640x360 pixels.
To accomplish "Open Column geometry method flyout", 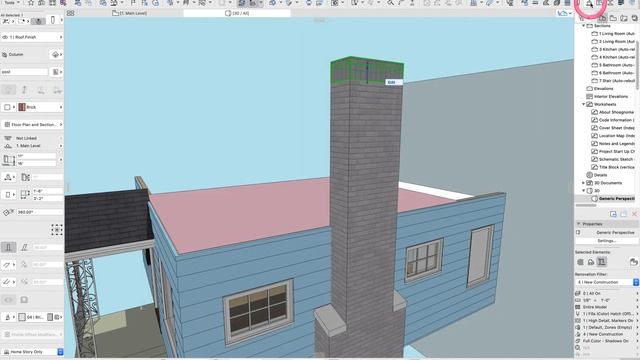I will click(x=56, y=54).
